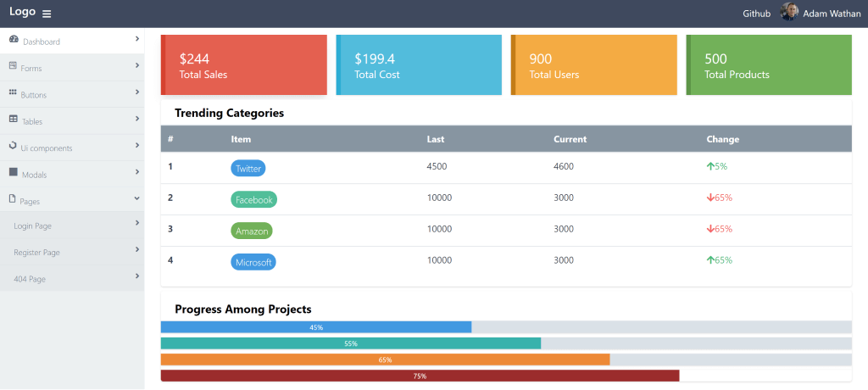Click row number 3 in the table
The width and height of the screenshot is (868, 390).
(170, 229)
